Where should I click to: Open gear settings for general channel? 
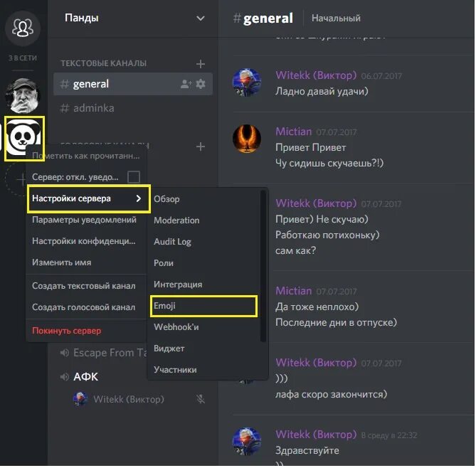point(201,84)
